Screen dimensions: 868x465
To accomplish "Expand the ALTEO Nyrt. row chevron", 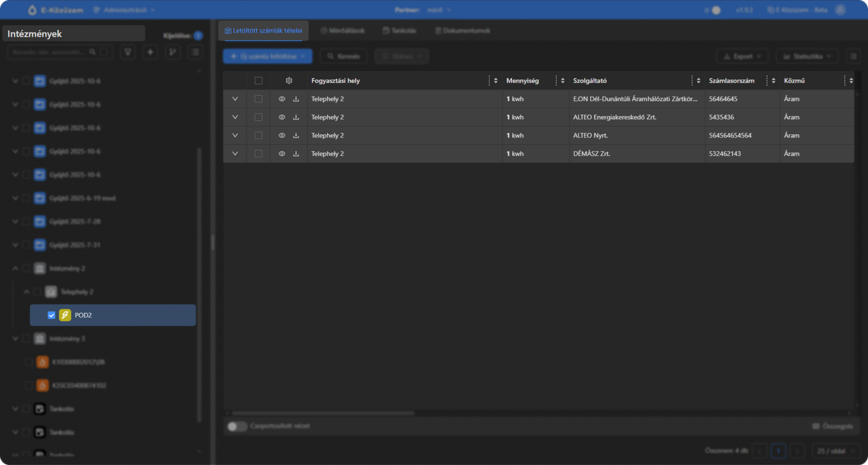I will (x=235, y=135).
